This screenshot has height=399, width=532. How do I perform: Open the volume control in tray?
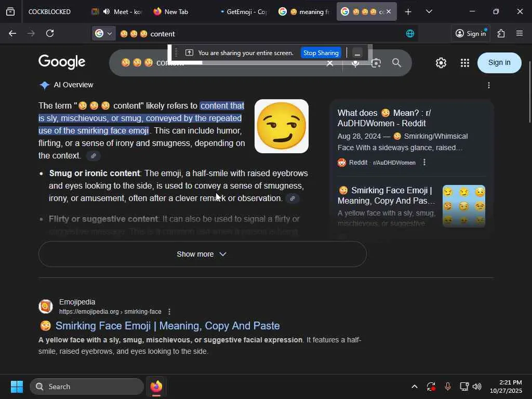click(477, 387)
